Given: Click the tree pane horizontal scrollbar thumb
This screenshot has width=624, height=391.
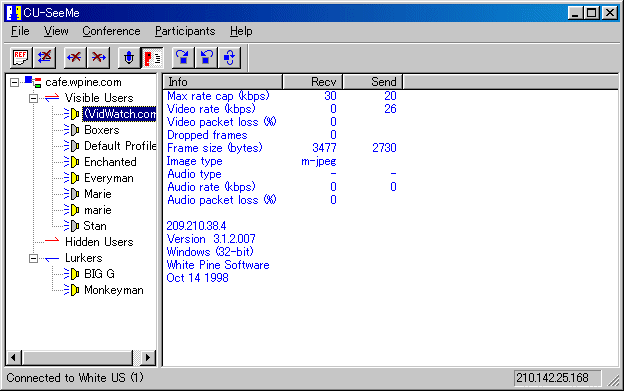Looking at the screenshot, I should (x=77, y=357).
